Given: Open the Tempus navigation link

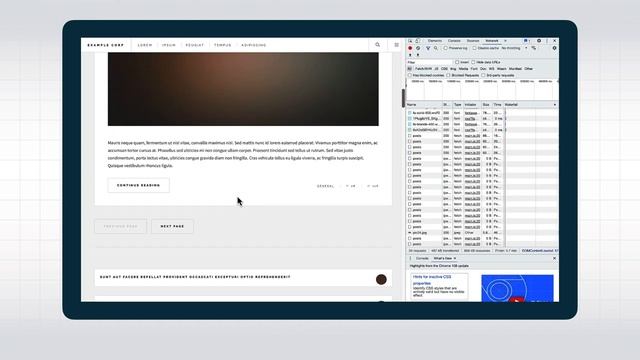Looking at the screenshot, I should pos(222,45).
